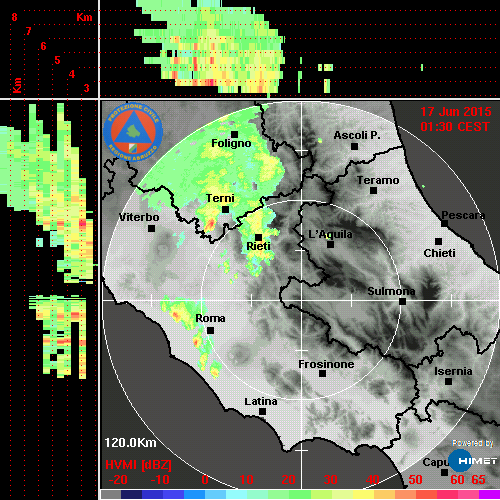Click the Rieti black square marker
This screenshot has height=500, width=500.
coord(258,237)
